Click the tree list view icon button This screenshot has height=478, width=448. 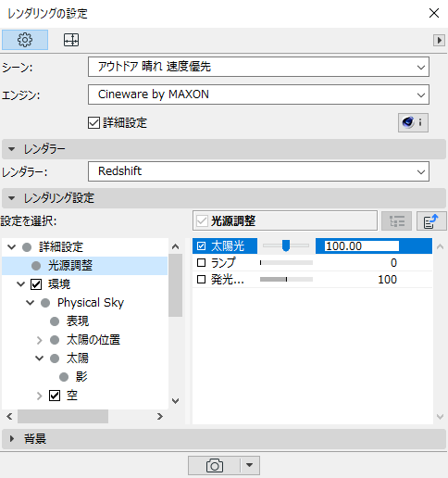click(x=396, y=221)
